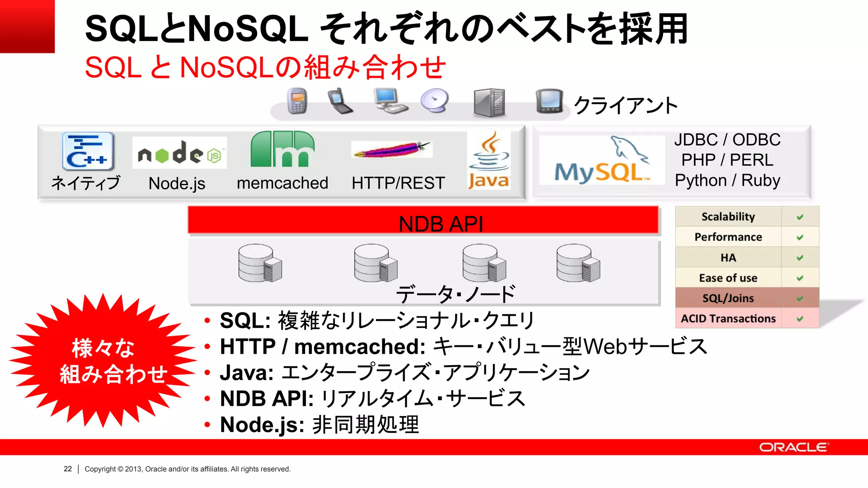Click the データ・ノード label
The height and width of the screenshot is (488, 868).
(x=456, y=294)
